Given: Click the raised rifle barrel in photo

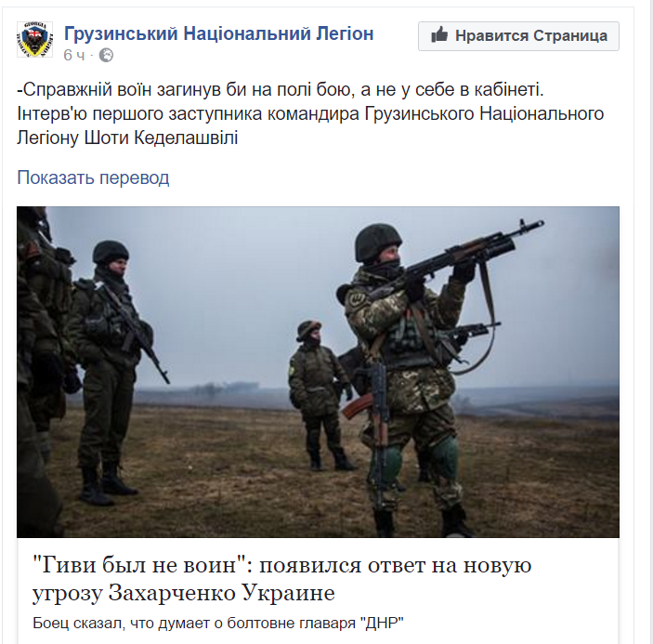Looking at the screenshot, I should click(523, 228).
